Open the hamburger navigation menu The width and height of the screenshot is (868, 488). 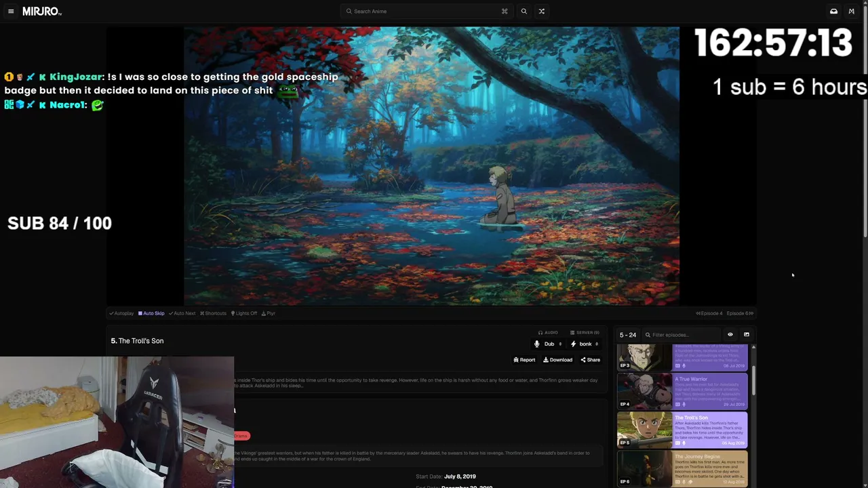[11, 12]
